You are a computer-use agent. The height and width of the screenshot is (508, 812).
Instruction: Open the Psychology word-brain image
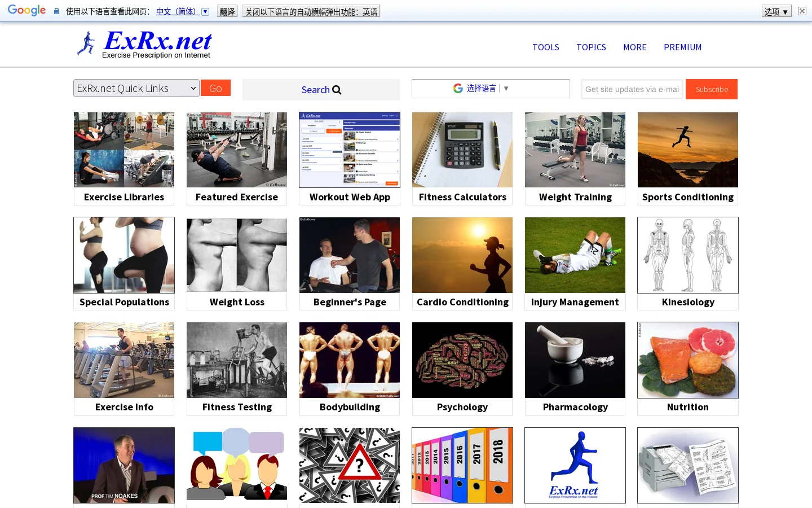click(x=462, y=360)
